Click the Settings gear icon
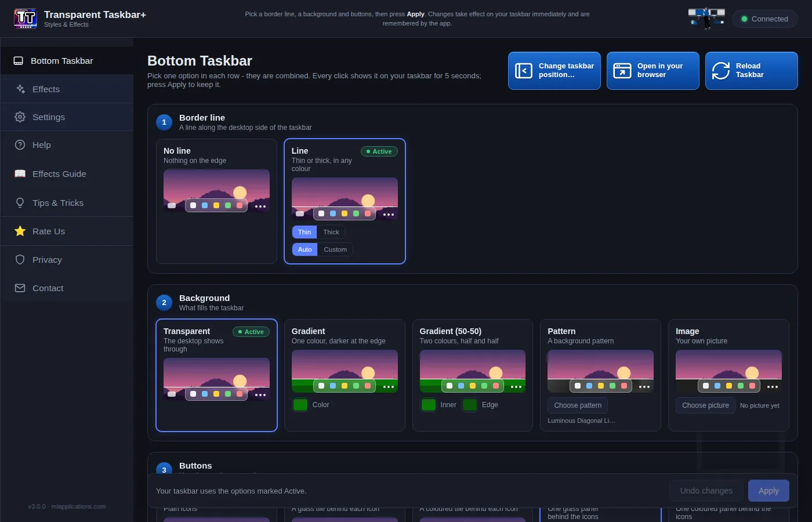Screen dimensions: 812x522 (20, 117)
